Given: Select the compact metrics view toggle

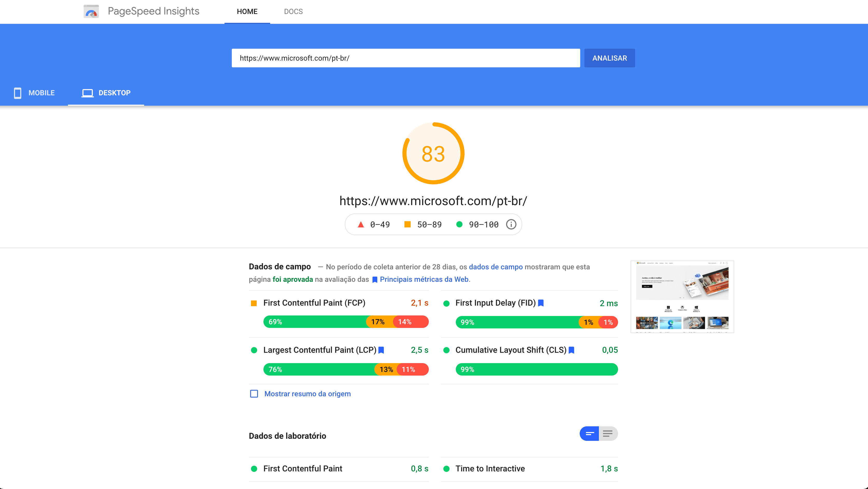Looking at the screenshot, I should (589, 434).
